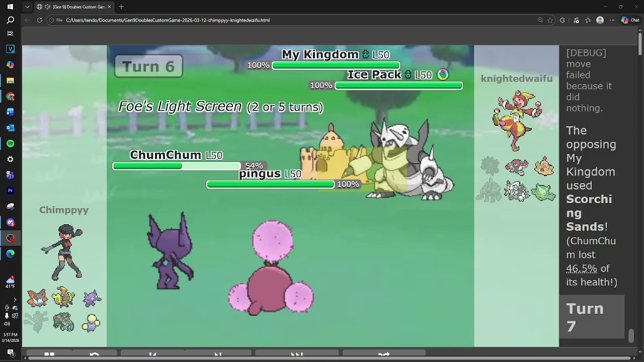Open the weather widget showing 41°F
The image size is (644, 362).
[10, 282]
